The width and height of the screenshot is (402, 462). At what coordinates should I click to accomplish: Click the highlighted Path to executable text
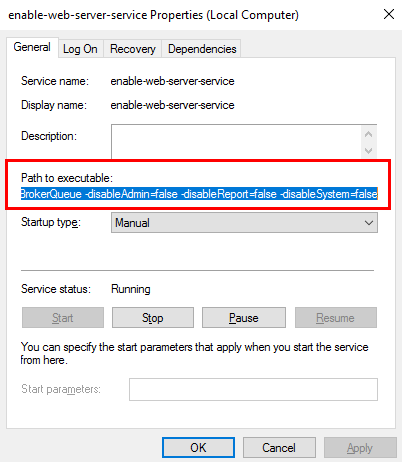click(x=199, y=194)
